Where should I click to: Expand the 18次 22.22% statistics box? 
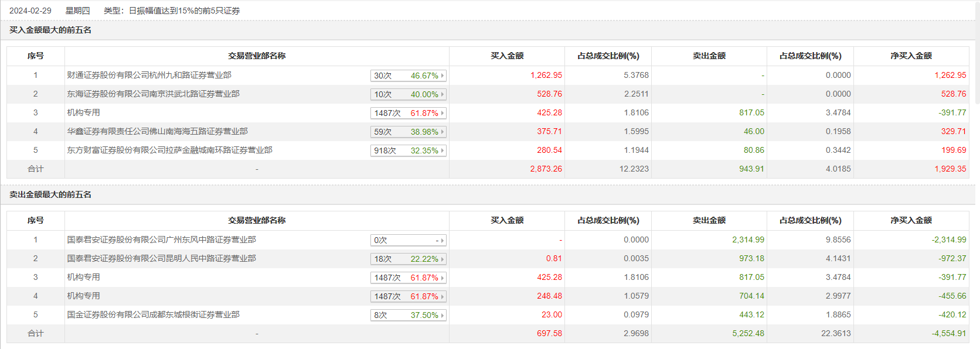(x=409, y=259)
